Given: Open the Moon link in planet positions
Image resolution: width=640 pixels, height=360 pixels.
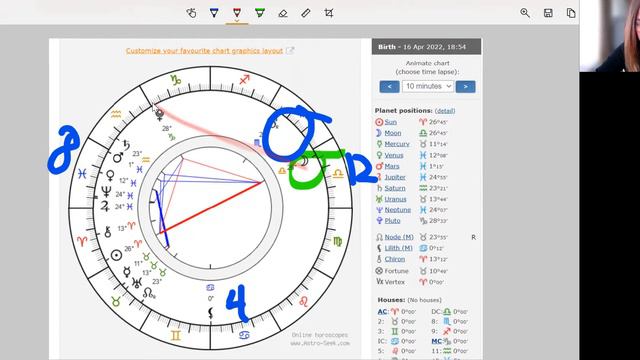Looking at the screenshot, I should tap(393, 133).
